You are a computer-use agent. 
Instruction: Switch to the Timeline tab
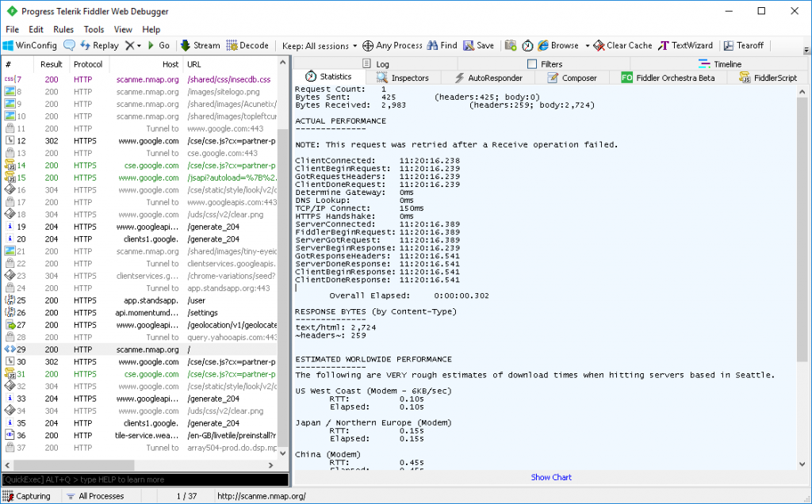coord(720,63)
